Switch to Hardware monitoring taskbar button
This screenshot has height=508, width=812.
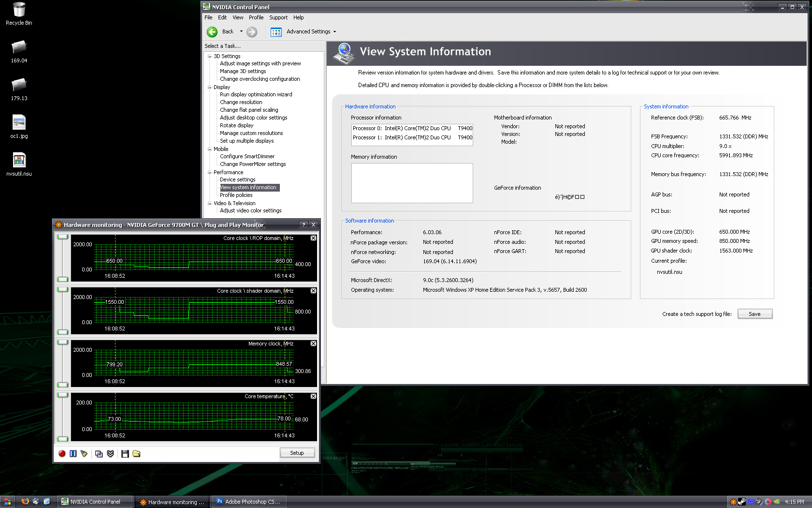(x=173, y=502)
